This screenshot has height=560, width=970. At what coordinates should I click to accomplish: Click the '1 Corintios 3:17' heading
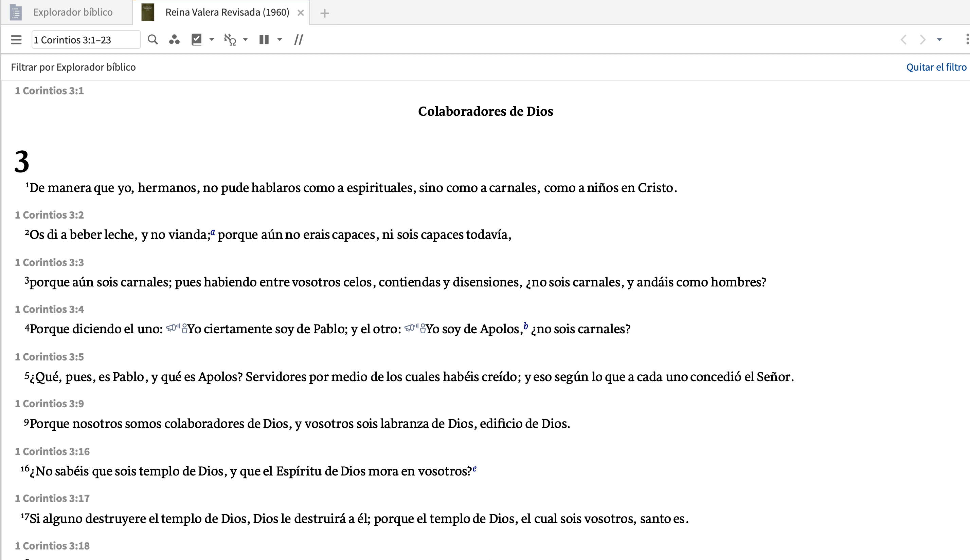point(52,498)
